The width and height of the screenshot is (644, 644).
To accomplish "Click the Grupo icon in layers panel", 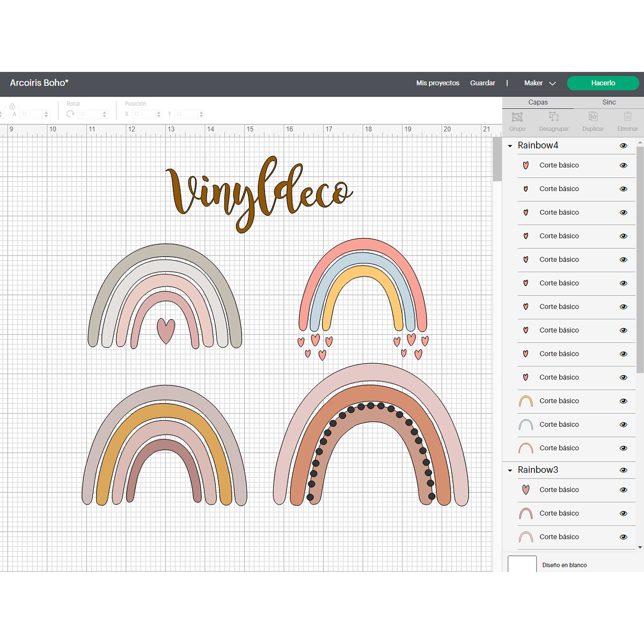I will point(517,117).
